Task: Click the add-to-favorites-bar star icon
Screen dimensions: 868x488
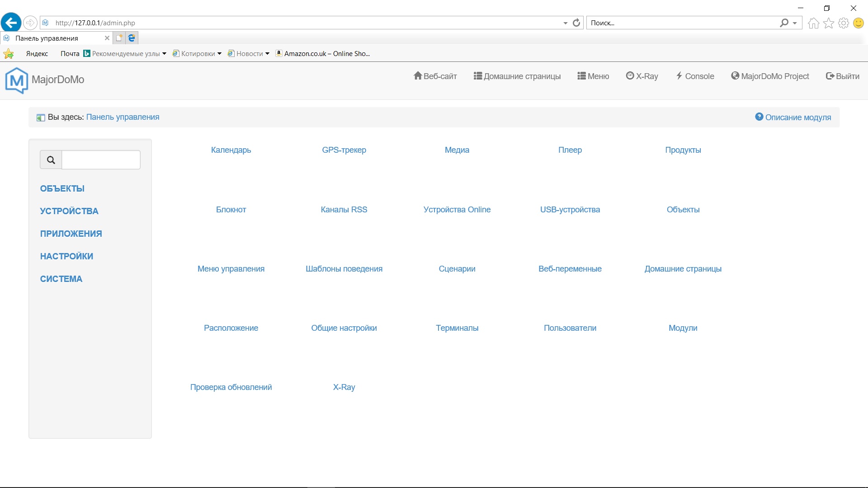Action: pos(8,54)
